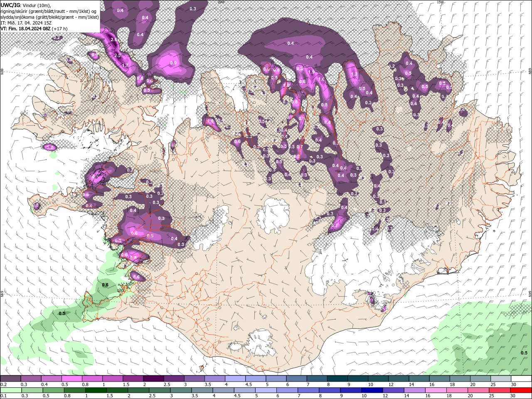
Task: Click the '3.5' label in upper legend row
Action: point(208,384)
